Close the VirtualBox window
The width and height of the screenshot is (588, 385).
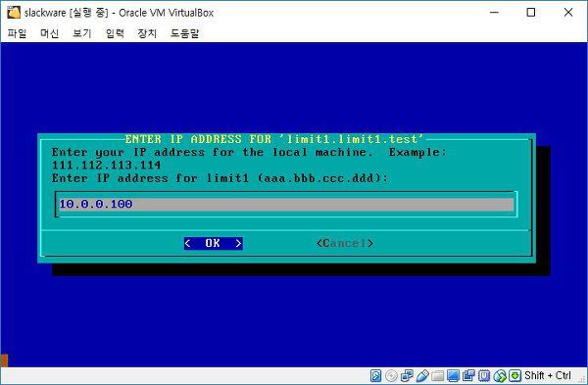(x=568, y=13)
